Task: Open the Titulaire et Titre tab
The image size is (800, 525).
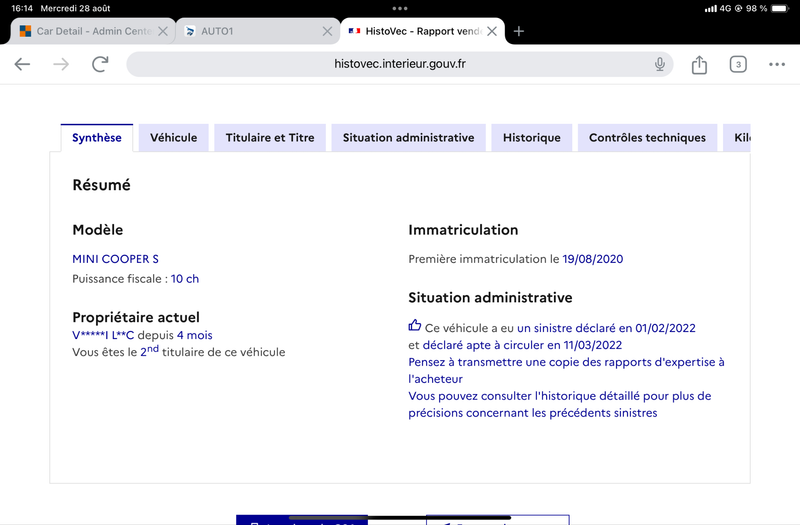Action: [x=270, y=138]
